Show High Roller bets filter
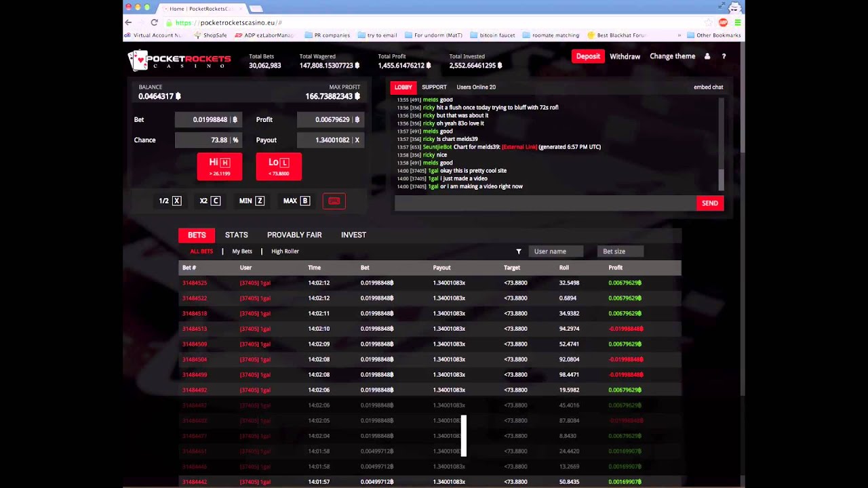 click(x=285, y=251)
